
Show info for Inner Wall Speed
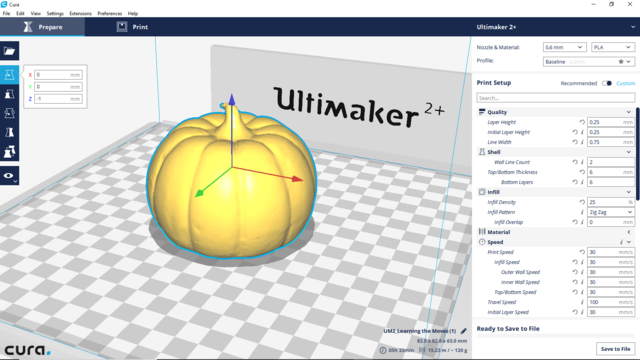(x=582, y=282)
